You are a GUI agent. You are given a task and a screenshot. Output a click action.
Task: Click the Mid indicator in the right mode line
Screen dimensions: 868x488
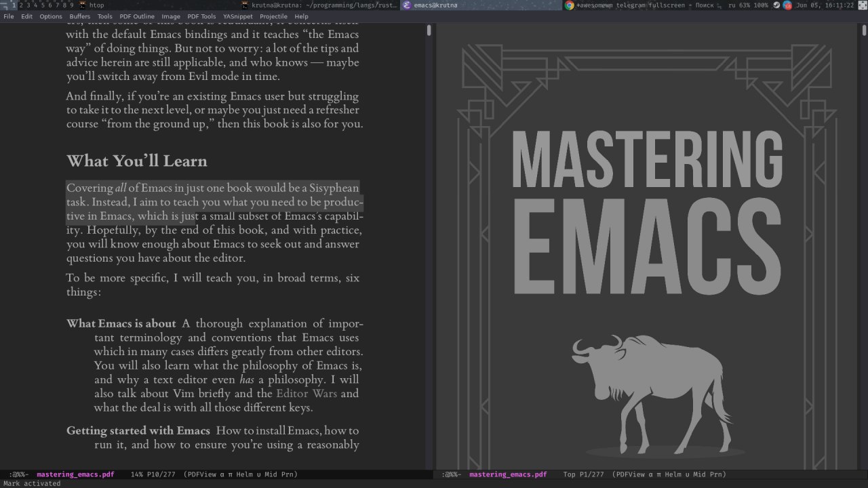click(x=699, y=474)
